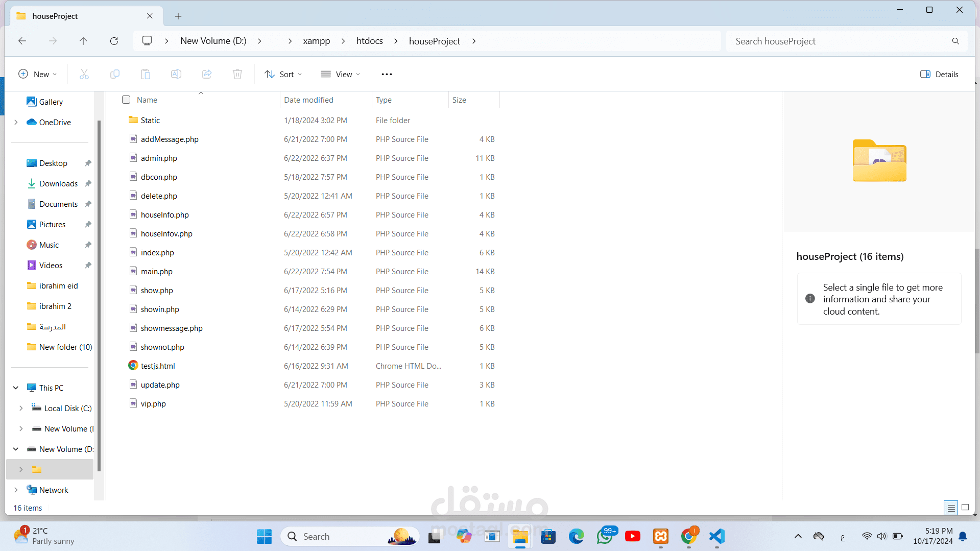Switch to large thumbnails view at bottom right
The height and width of the screenshot is (551, 980).
coord(965,508)
